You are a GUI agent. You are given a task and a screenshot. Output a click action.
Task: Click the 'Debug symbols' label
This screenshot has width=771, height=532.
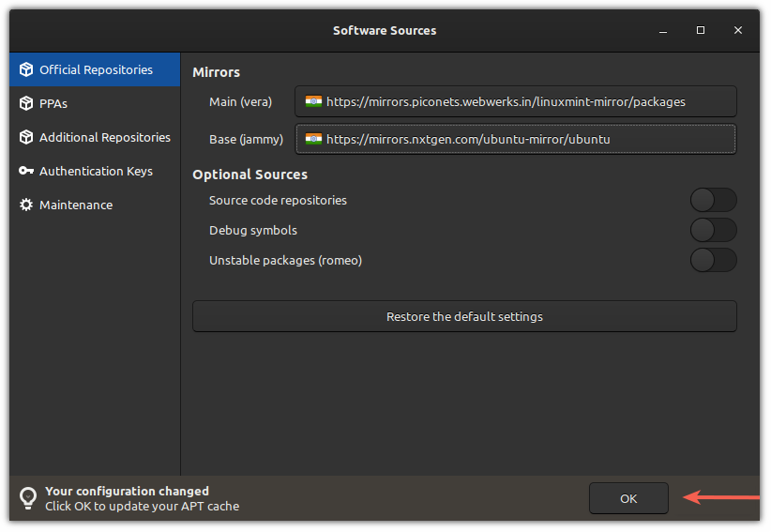(253, 231)
